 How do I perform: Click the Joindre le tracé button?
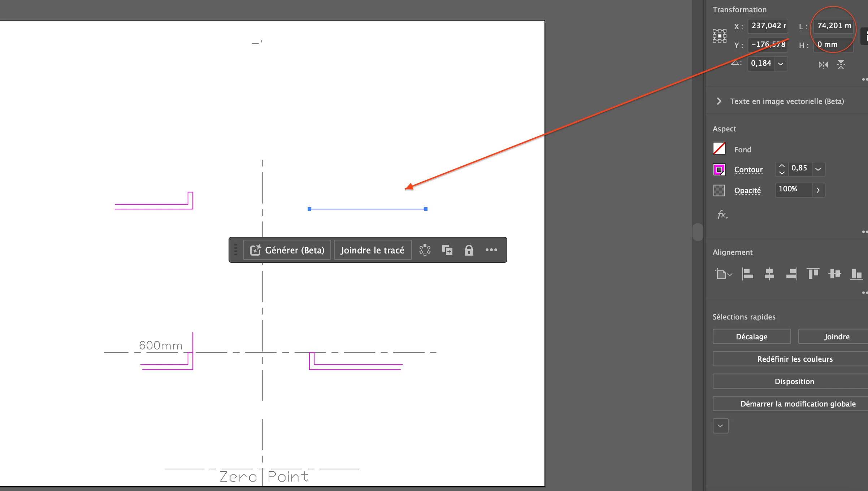(372, 250)
